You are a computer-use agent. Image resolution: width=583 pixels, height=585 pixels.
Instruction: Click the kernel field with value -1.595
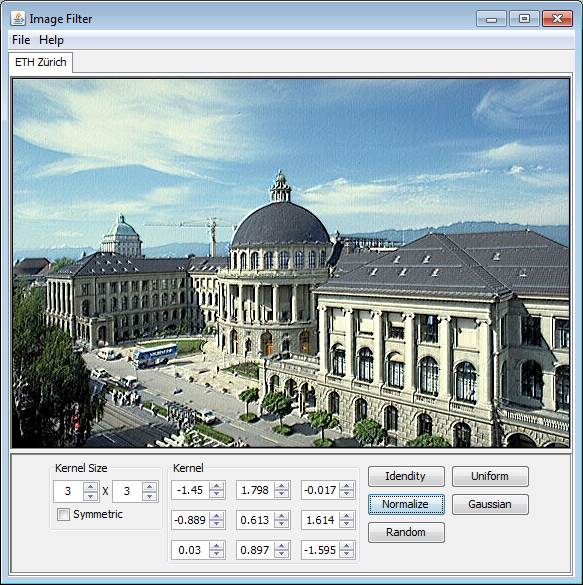pos(320,550)
